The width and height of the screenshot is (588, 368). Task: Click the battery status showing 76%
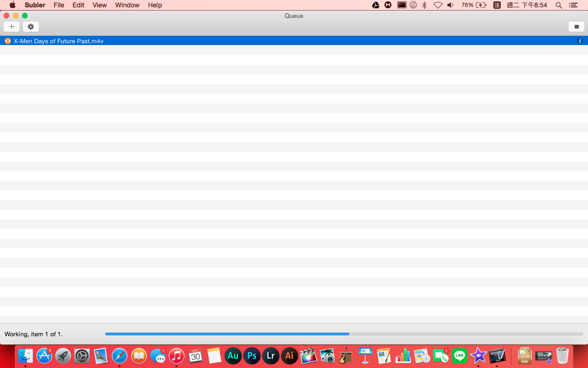click(474, 5)
